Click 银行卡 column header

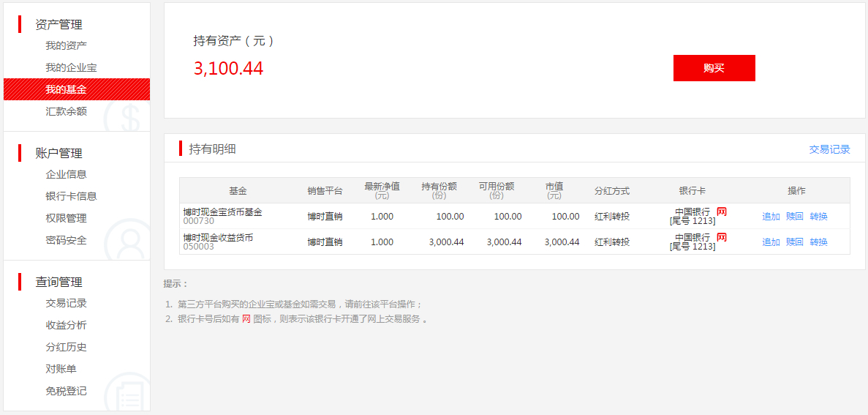point(692,190)
